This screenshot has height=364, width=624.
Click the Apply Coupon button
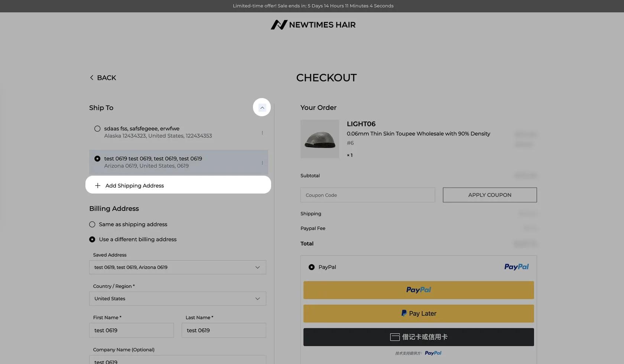pyautogui.click(x=490, y=195)
